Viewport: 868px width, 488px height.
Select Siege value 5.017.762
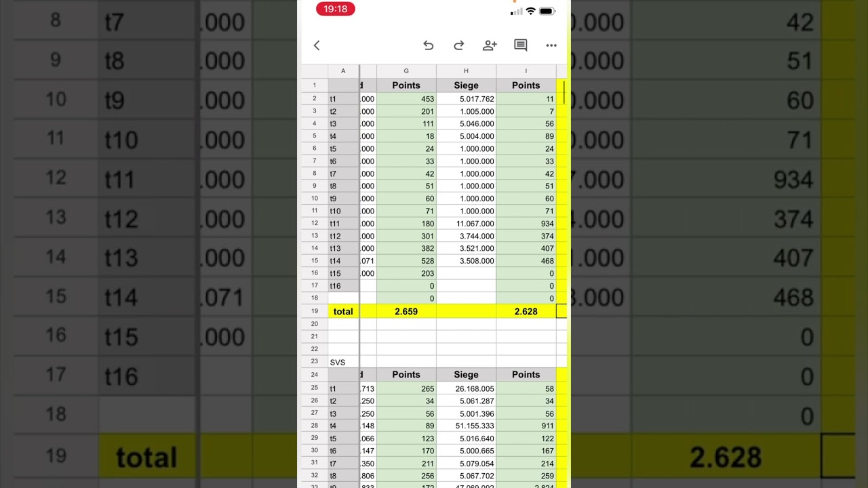pos(466,99)
